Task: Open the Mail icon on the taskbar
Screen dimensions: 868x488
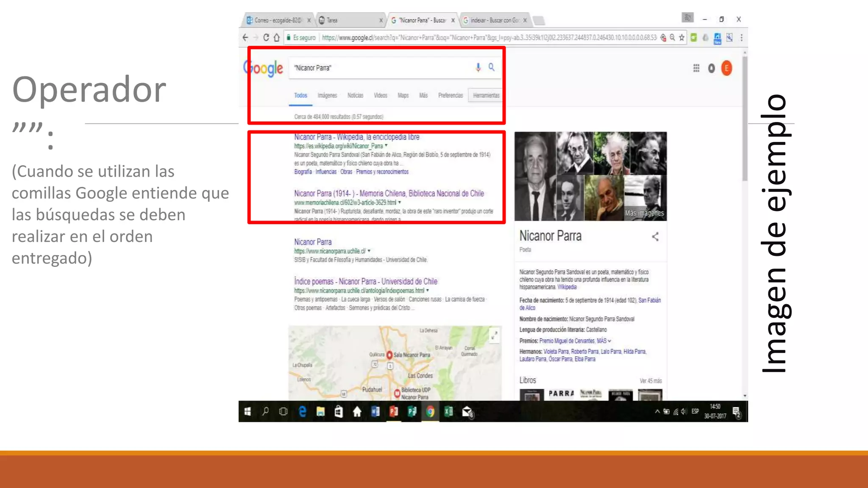Action: click(x=467, y=412)
